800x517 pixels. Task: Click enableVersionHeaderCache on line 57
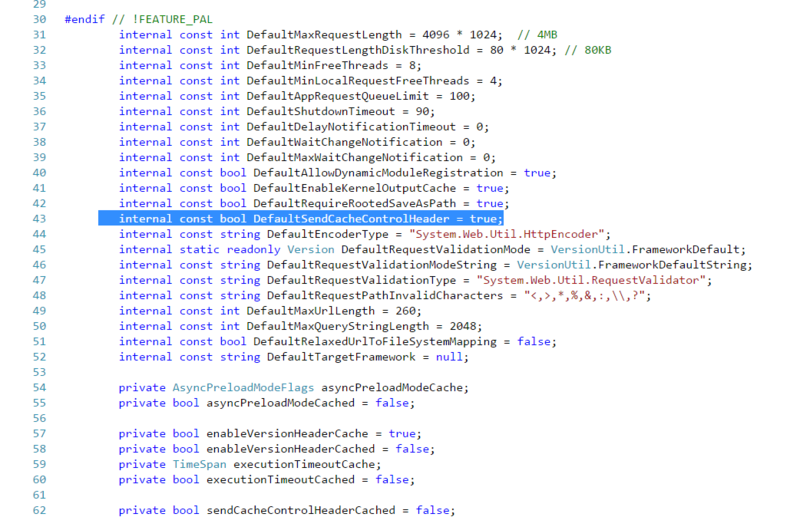pyautogui.click(x=287, y=433)
